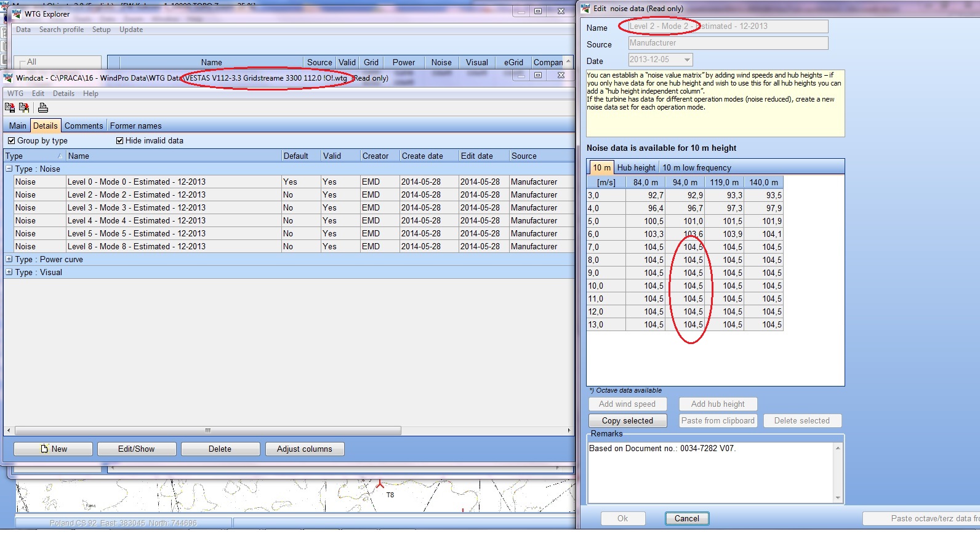
Task: Click the red T8 turbine marker on map
Action: point(380,484)
